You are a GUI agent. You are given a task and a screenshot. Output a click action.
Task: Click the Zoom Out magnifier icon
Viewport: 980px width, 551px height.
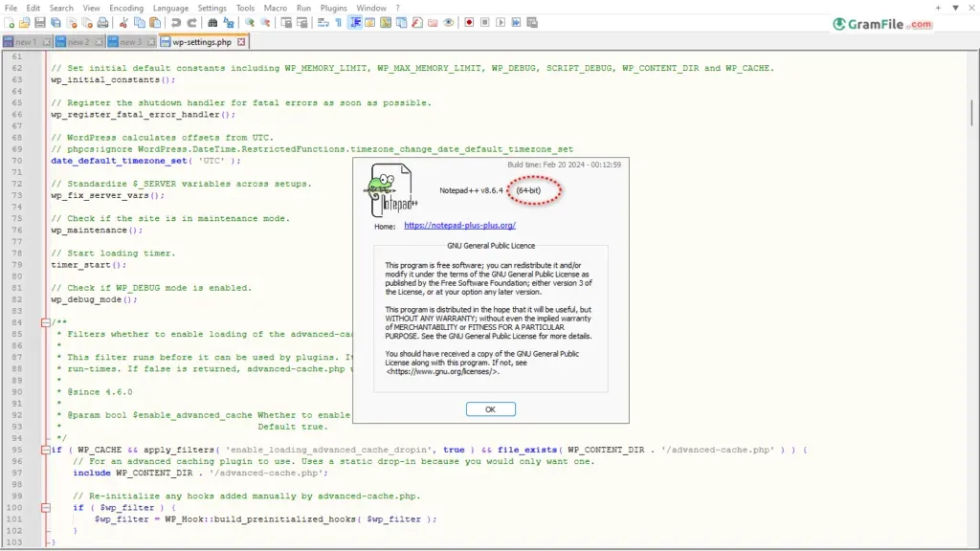point(265,23)
